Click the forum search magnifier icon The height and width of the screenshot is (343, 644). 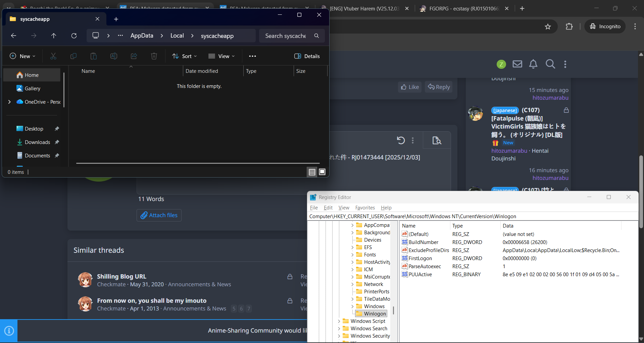tap(550, 64)
